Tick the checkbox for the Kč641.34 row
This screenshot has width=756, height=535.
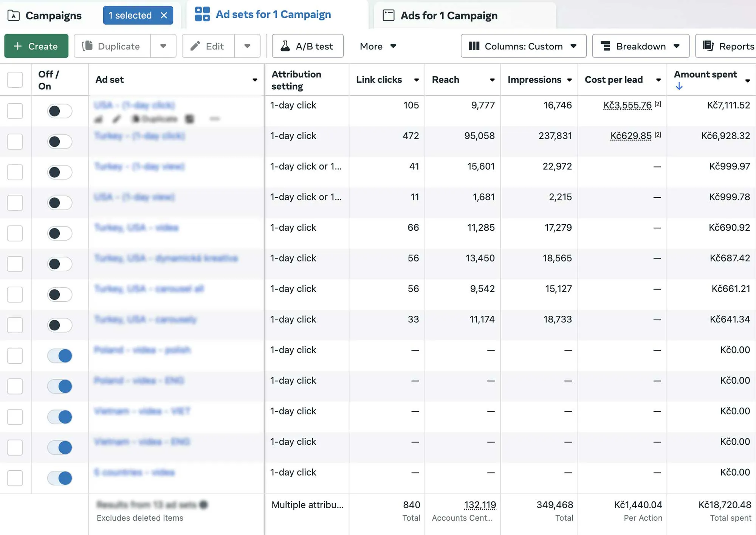pos(15,325)
